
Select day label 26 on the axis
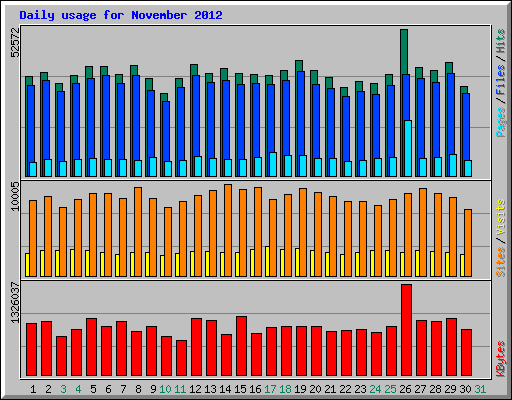point(405,389)
